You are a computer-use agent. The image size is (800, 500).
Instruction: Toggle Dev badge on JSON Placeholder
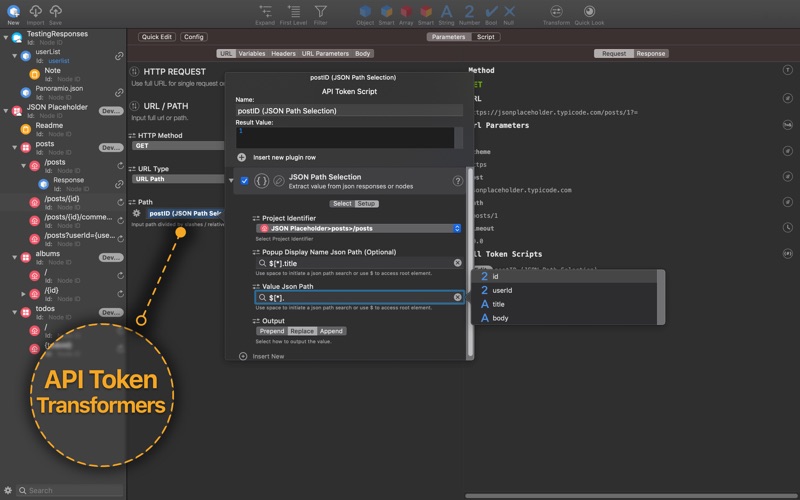coord(111,111)
